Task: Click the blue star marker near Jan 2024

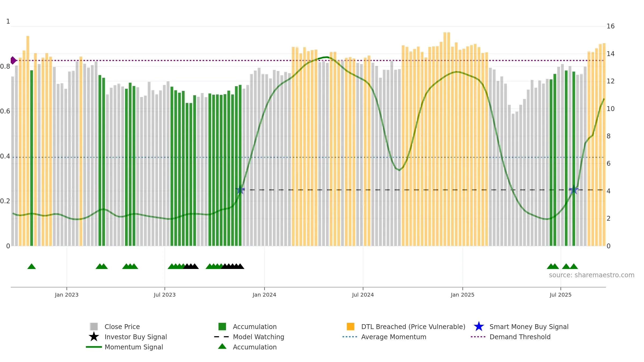Action: (240, 190)
